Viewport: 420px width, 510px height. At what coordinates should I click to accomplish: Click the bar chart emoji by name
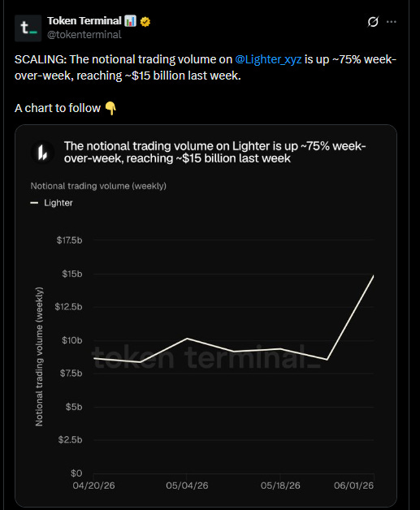(x=130, y=21)
